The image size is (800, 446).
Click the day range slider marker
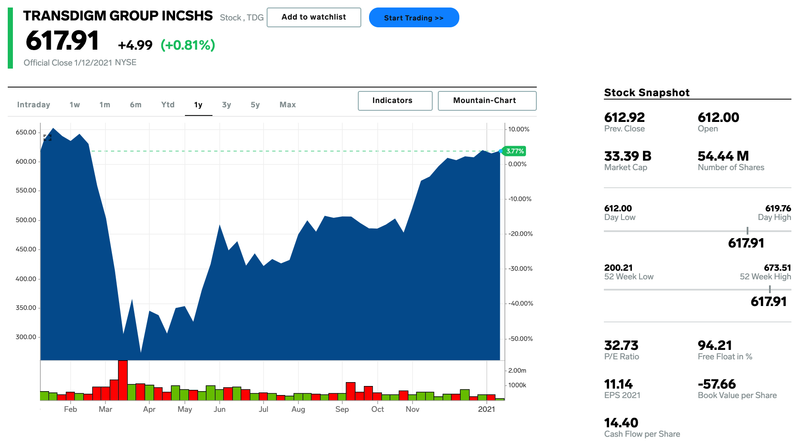(747, 231)
